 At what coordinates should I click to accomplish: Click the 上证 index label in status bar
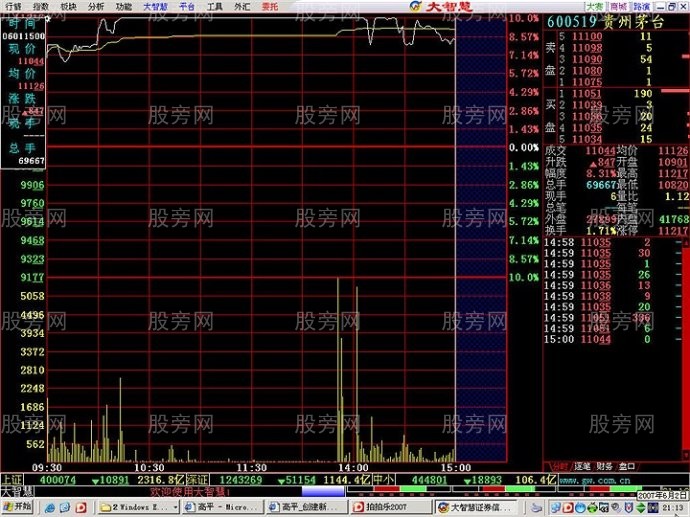click(12, 480)
